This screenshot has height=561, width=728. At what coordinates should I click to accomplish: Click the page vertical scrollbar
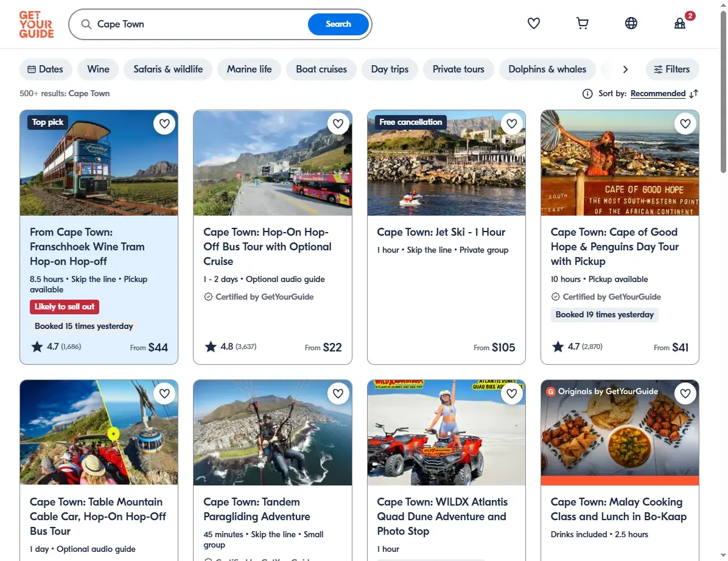(x=723, y=93)
